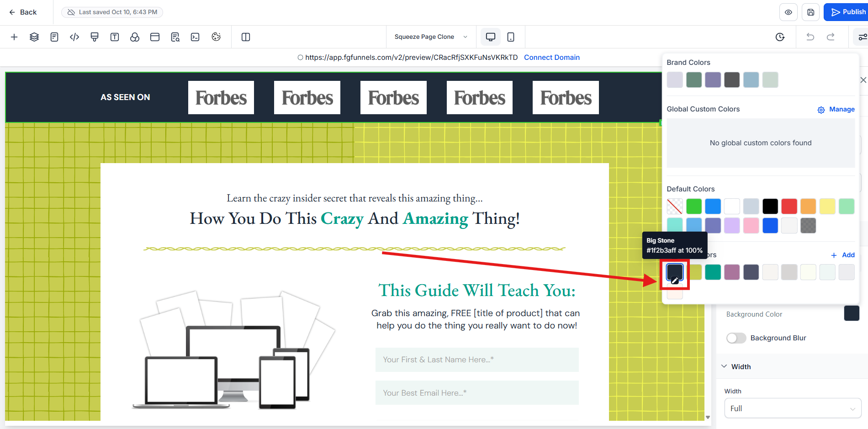Select the royal blue default color swatch
The height and width of the screenshot is (429, 868).
770,226
